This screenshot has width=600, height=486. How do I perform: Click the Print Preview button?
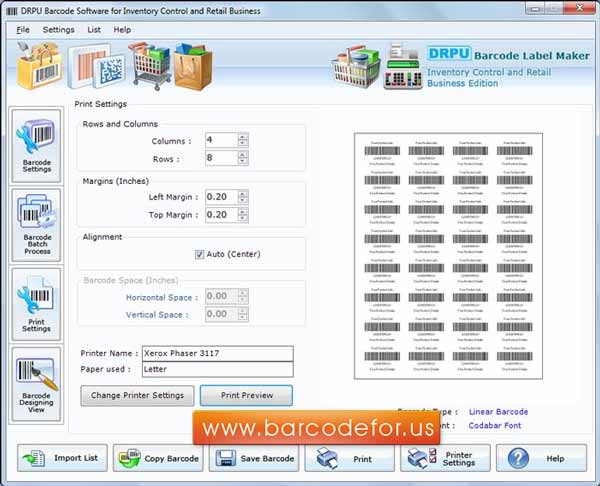247,396
